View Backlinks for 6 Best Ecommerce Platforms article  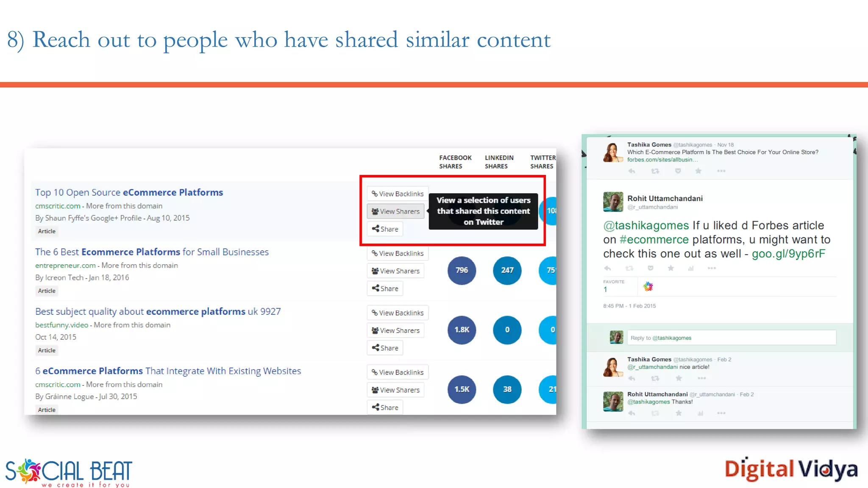(398, 253)
